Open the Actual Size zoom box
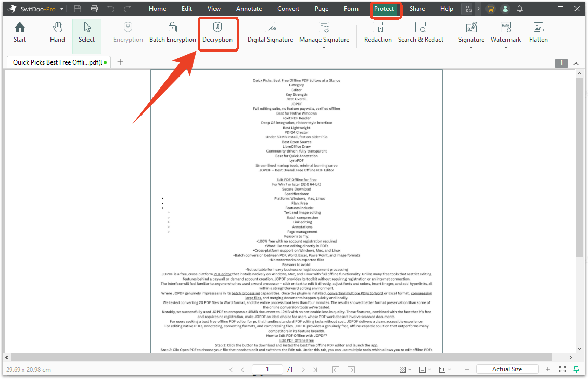Image resolution: width=588 pixels, height=379 pixels. [x=507, y=369]
